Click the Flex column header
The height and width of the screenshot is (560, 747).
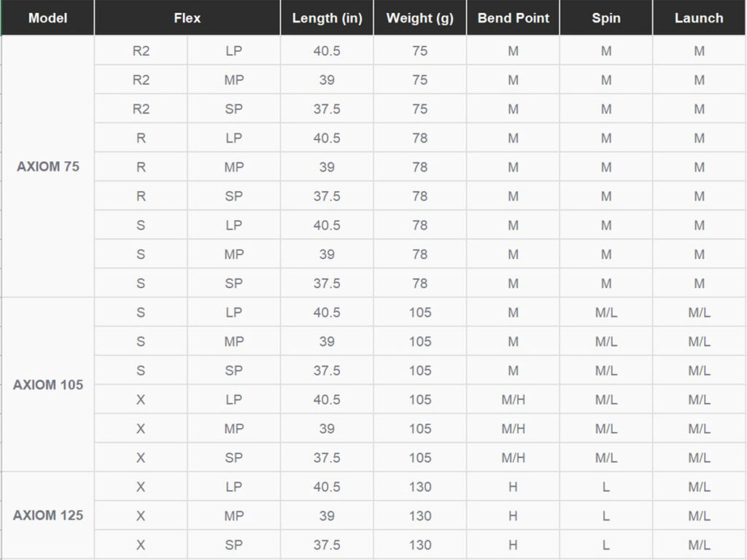pos(187,18)
